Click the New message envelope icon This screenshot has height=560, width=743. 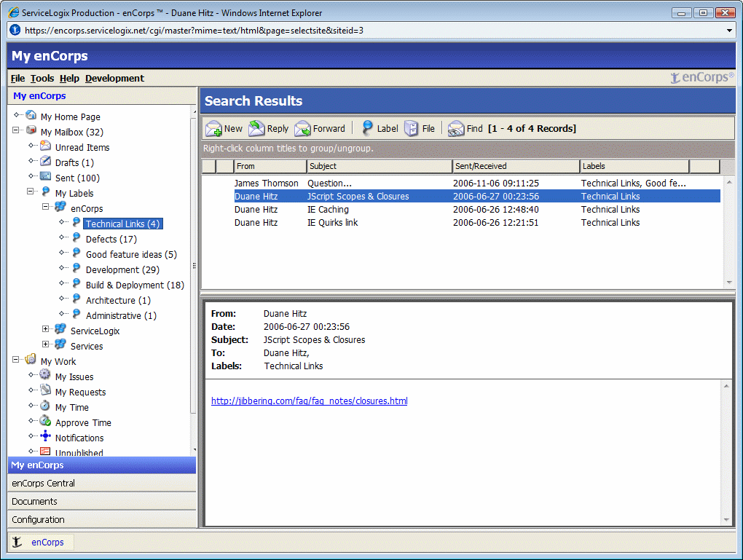click(x=213, y=128)
